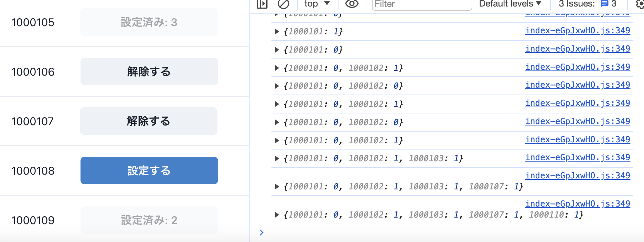The width and height of the screenshot is (644, 242).
Task: Select the ID text 1000108
Action: coord(33,171)
